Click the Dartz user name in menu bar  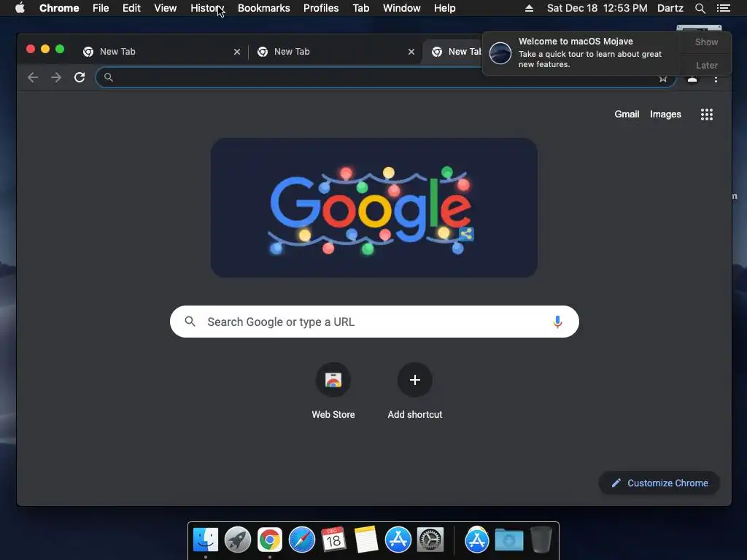670,8
